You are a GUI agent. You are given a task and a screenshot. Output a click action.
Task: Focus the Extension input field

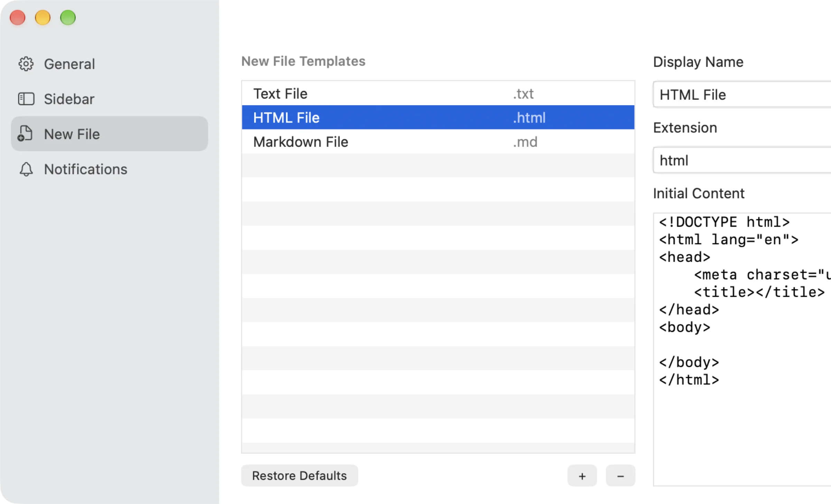click(x=742, y=160)
